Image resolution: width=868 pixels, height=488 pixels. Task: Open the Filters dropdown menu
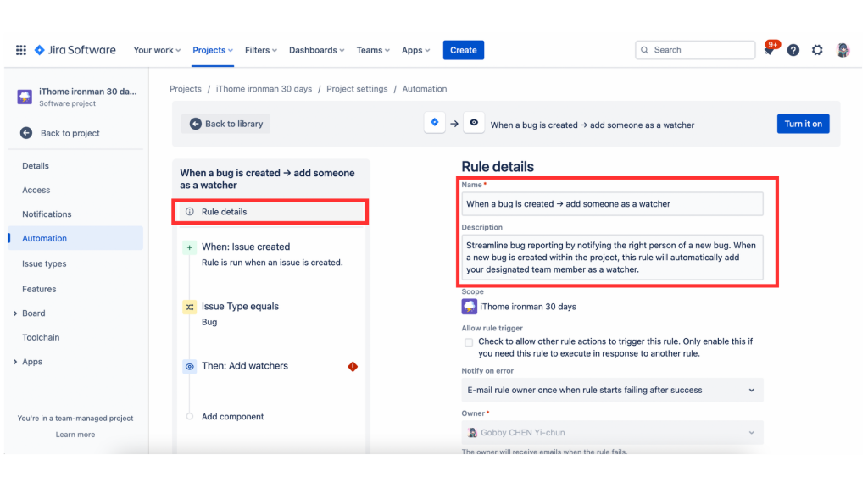tap(261, 50)
